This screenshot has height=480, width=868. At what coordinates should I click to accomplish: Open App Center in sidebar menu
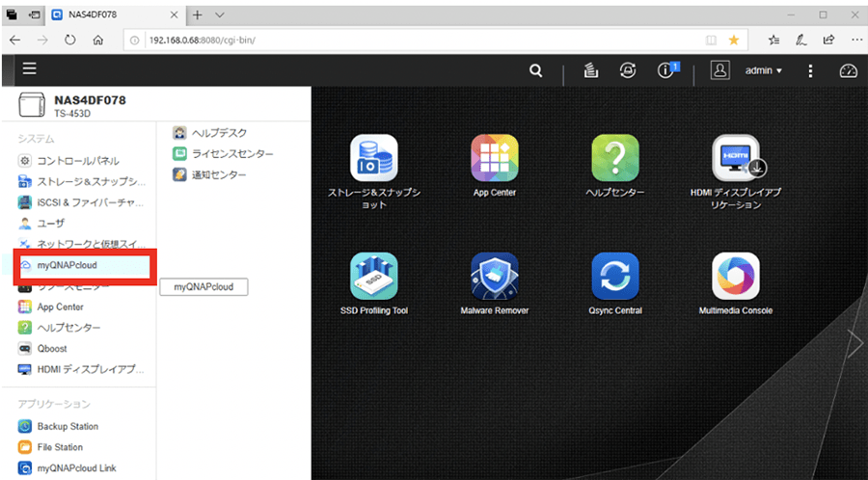[51, 307]
